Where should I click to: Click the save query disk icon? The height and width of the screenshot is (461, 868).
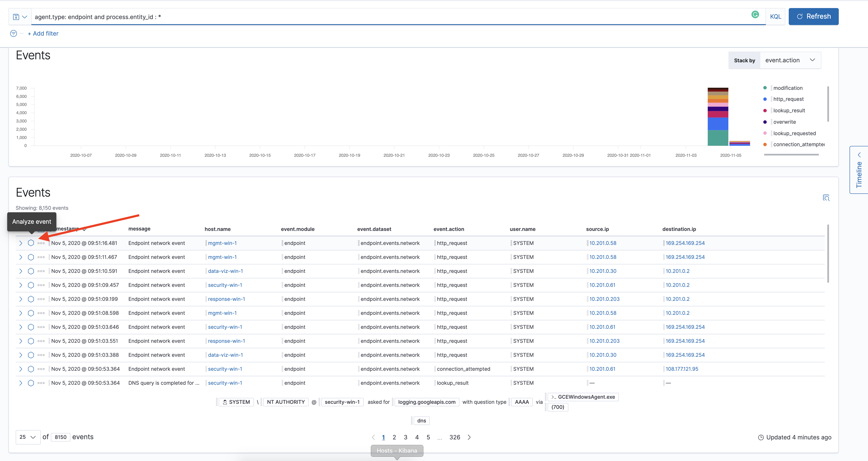click(16, 16)
